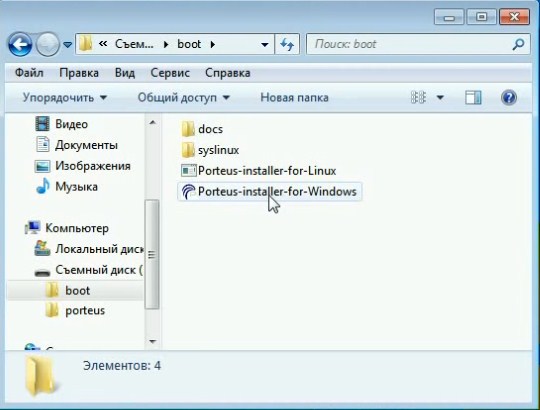Image resolution: width=540 pixels, height=410 pixels.
Task: Click the Съемный диск drive icon
Action: tap(42, 272)
